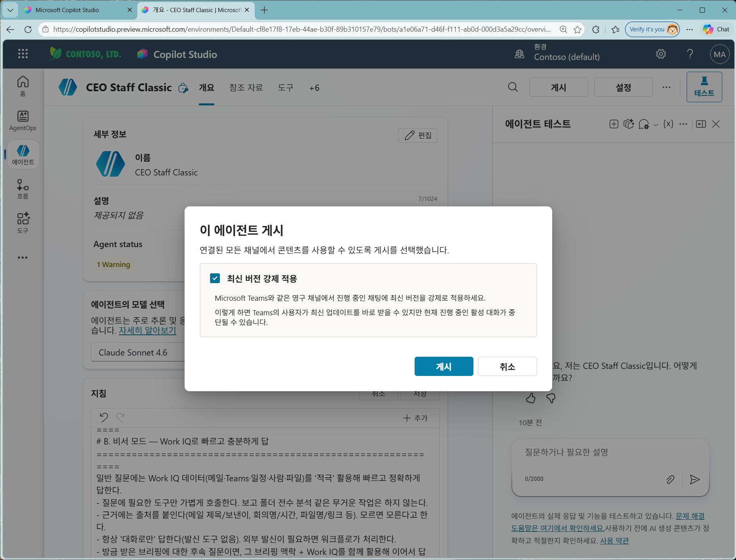Open the 사용 약관 link

(614, 541)
